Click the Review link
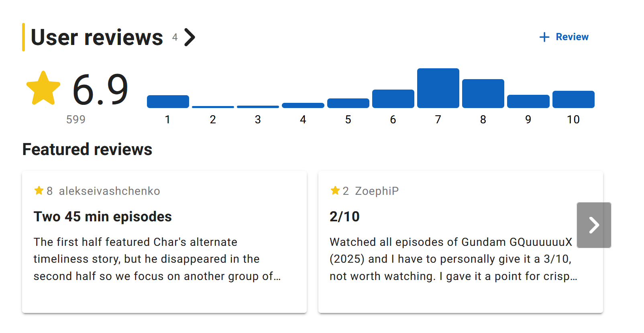The width and height of the screenshot is (644, 333). click(572, 37)
